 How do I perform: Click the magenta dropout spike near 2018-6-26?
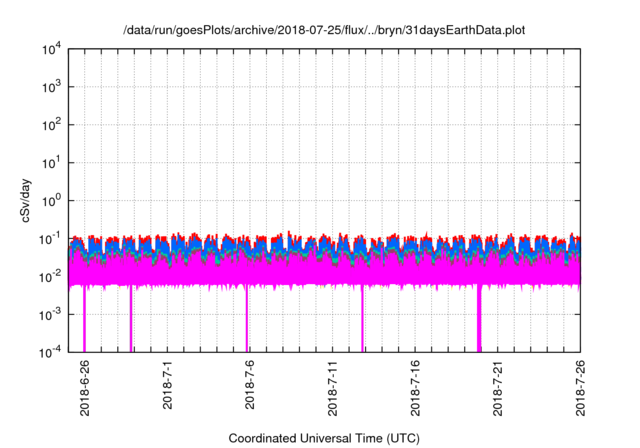[x=84, y=319]
